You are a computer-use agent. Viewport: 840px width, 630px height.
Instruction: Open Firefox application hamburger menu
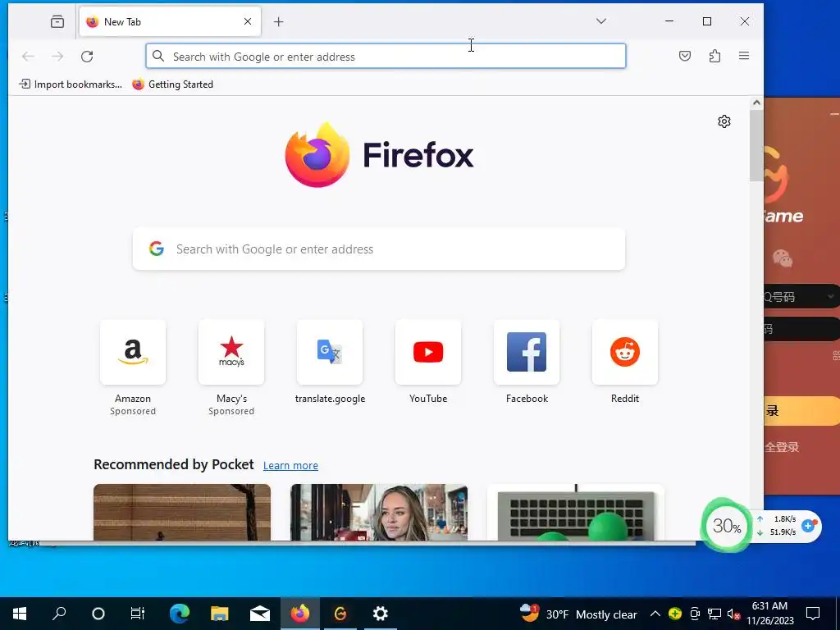[744, 56]
